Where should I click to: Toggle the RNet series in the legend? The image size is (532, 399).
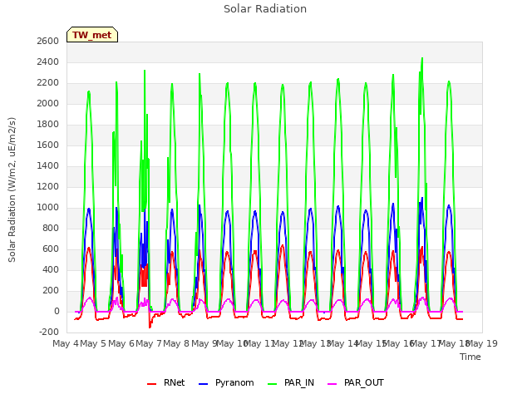(166, 382)
